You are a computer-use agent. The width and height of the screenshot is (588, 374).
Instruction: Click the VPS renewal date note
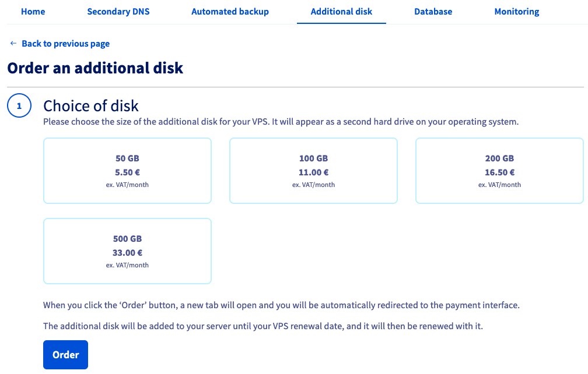[x=263, y=326]
